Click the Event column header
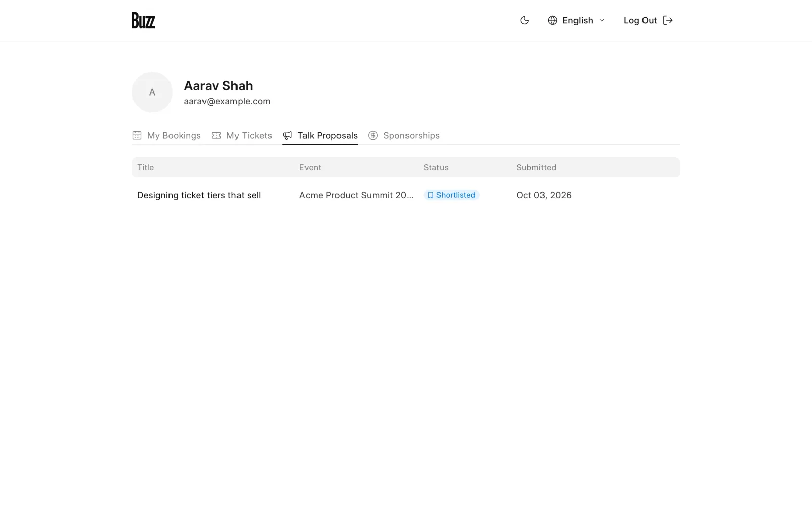The image size is (812, 508). pos(310,167)
